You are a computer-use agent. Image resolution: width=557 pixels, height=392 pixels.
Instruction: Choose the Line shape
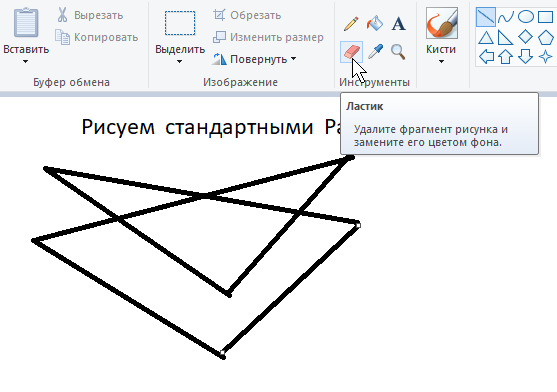(x=486, y=17)
